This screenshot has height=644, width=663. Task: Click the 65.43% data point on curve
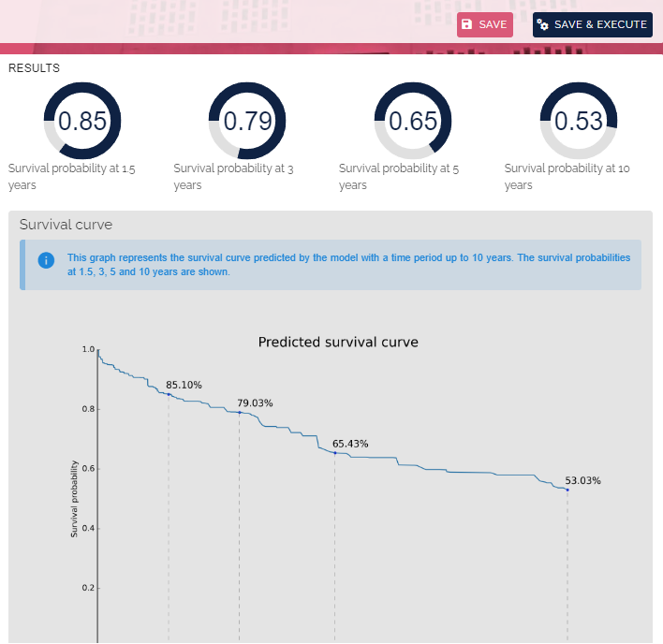pos(335,453)
